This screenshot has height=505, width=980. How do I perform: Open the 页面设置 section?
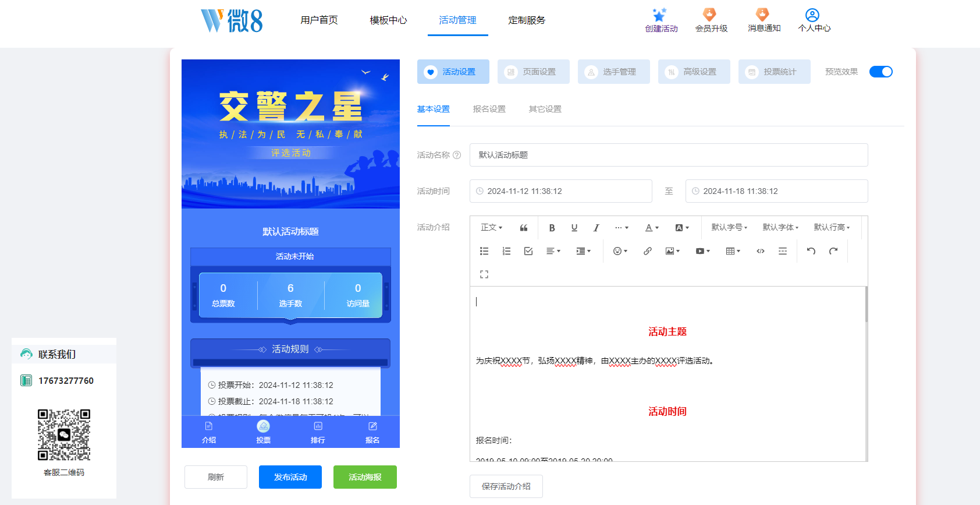coord(534,72)
